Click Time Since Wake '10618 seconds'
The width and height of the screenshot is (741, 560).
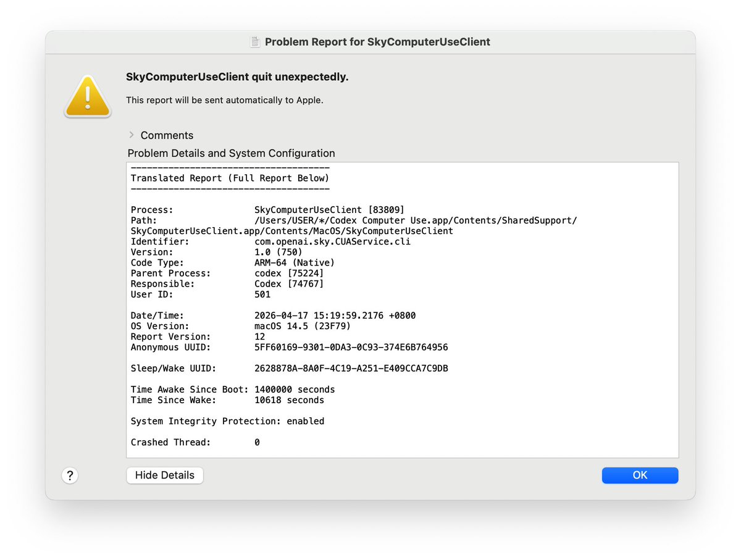tap(289, 400)
